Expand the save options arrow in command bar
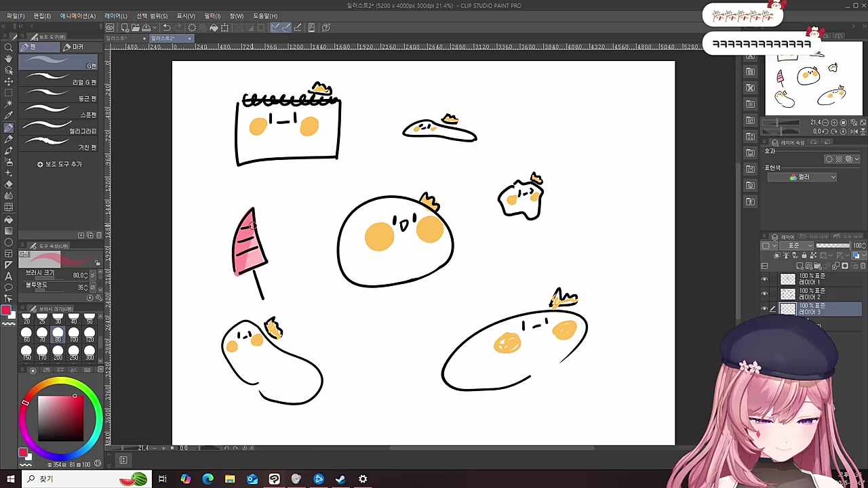Image resolution: width=868 pixels, height=488 pixels. point(156,28)
